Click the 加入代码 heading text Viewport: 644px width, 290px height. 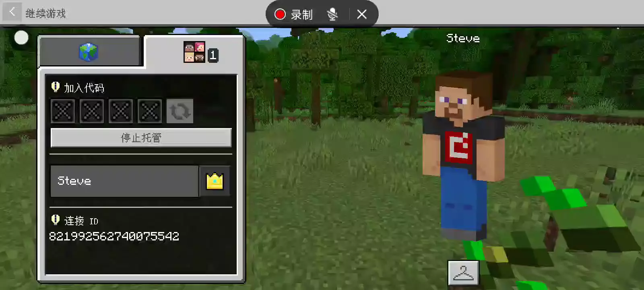click(x=84, y=88)
